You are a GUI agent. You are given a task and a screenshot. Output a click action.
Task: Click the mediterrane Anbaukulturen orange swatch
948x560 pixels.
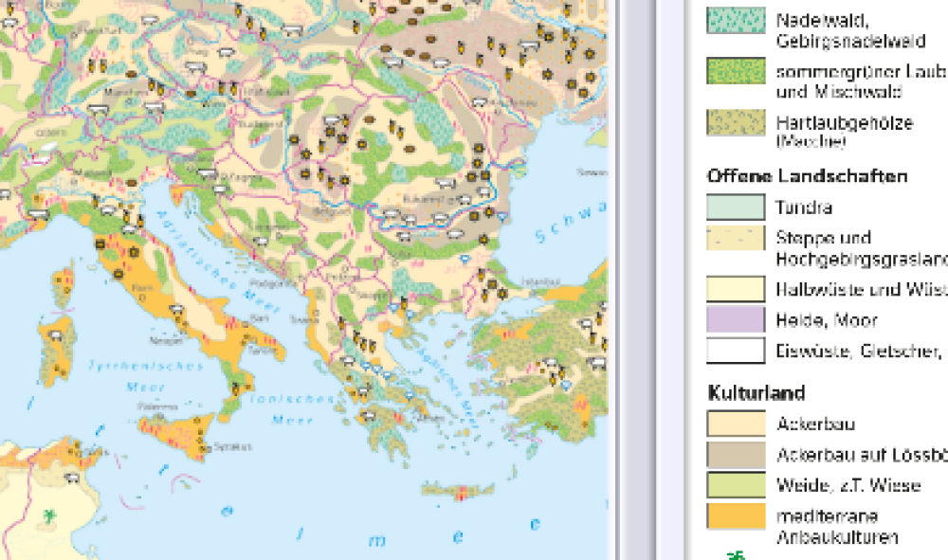(736, 516)
